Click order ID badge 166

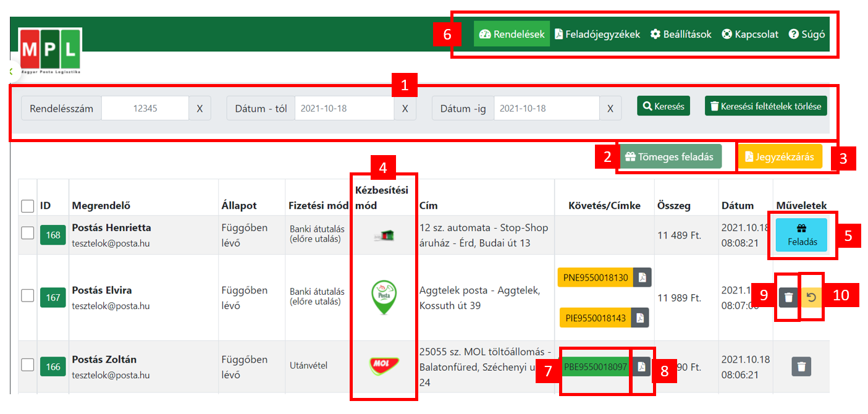(x=53, y=367)
